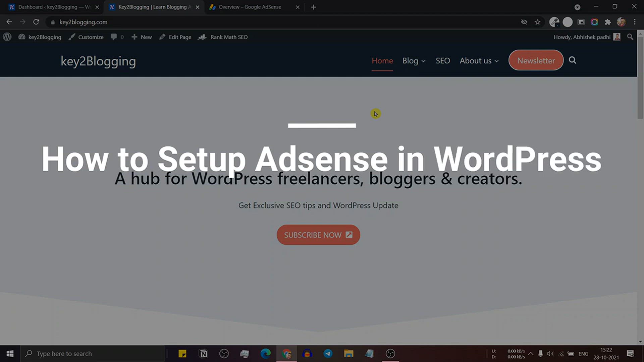Open a new browser tab

pos(314,7)
